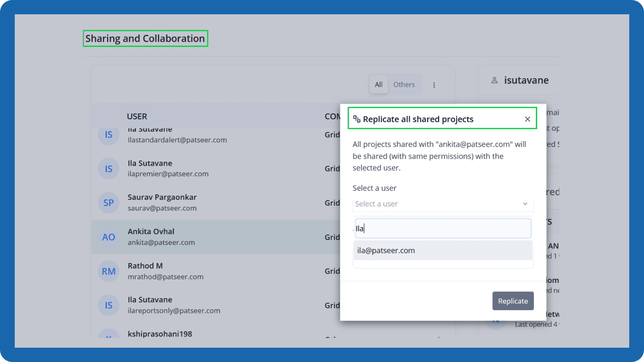Click the isutavane profile name
The width and height of the screenshot is (644, 362).
526,80
